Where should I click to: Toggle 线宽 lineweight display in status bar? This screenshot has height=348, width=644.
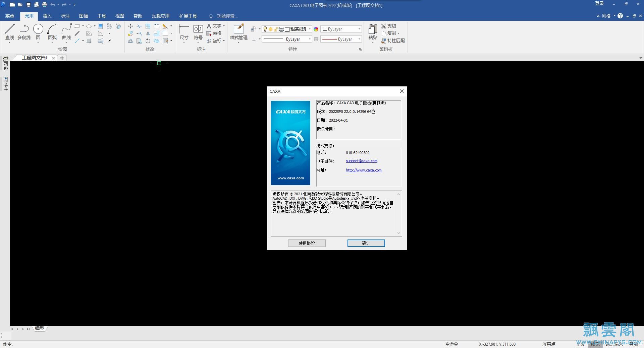point(595,344)
